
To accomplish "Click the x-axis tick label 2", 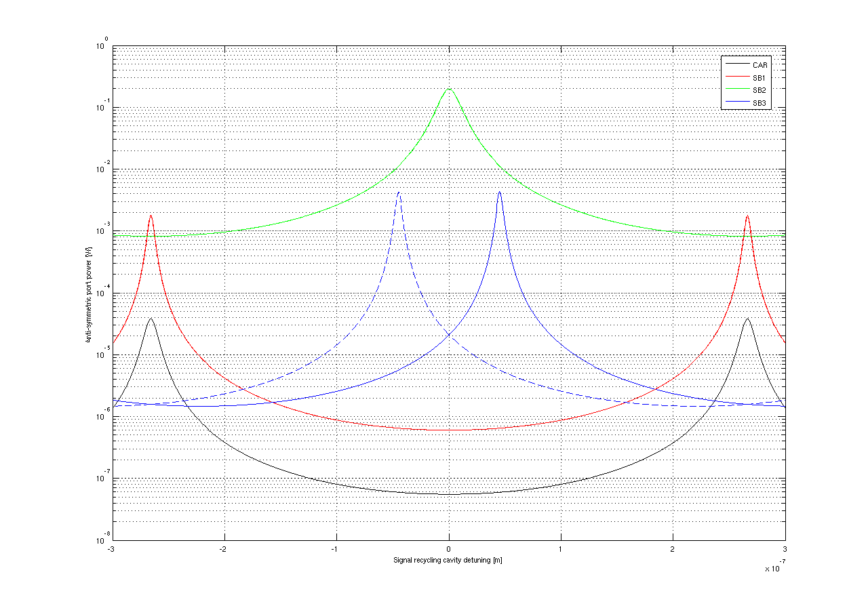I will click(673, 549).
